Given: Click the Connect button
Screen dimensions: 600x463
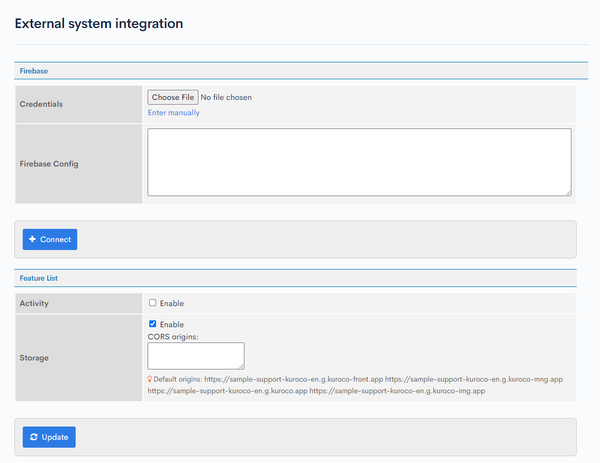Looking at the screenshot, I should (50, 240).
